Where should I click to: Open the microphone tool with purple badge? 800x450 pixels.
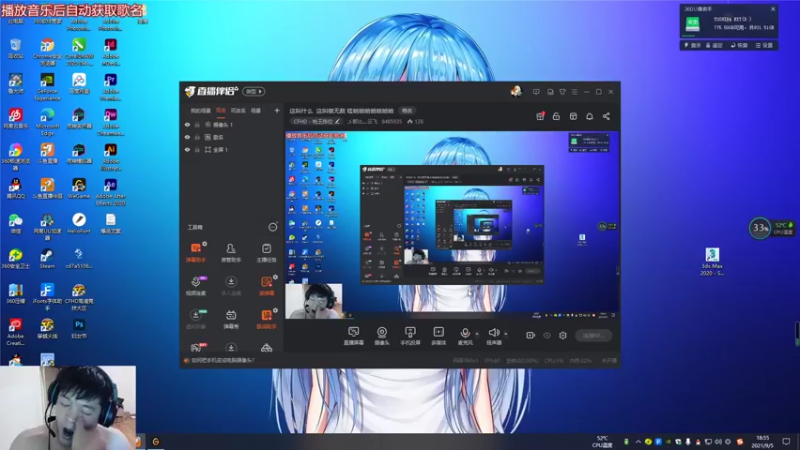(196, 286)
